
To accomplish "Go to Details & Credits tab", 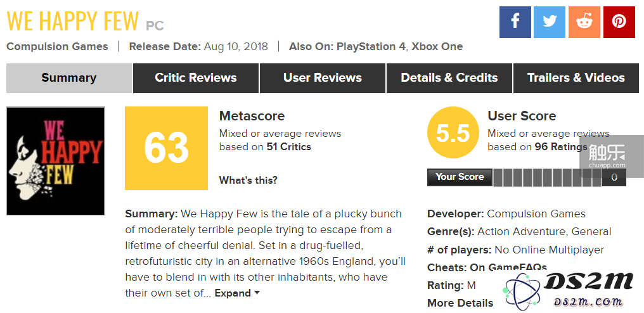I will (449, 78).
